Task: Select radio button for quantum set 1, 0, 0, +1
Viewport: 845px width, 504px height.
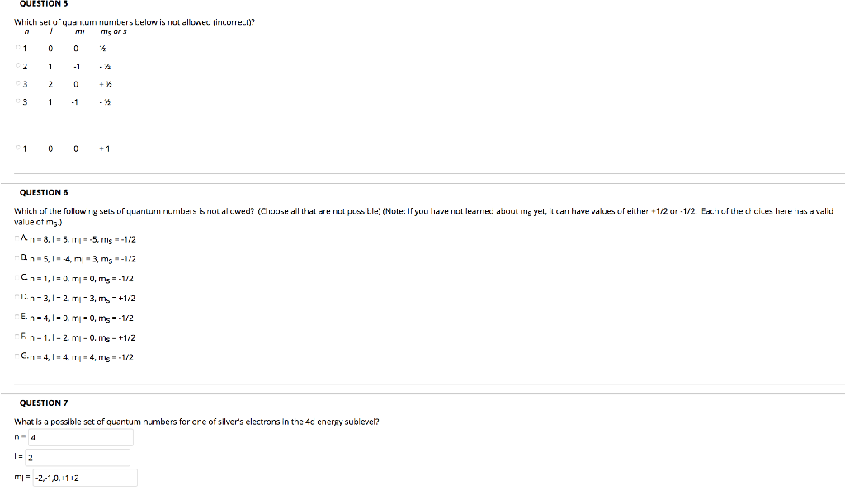Action: tap(17, 148)
